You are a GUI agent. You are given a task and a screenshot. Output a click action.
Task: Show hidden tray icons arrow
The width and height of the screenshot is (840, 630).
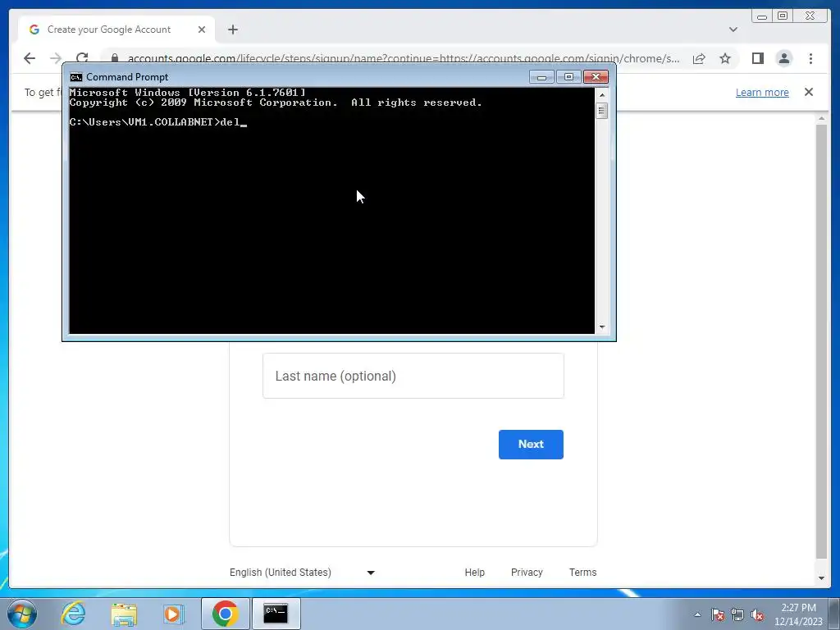coord(697,614)
